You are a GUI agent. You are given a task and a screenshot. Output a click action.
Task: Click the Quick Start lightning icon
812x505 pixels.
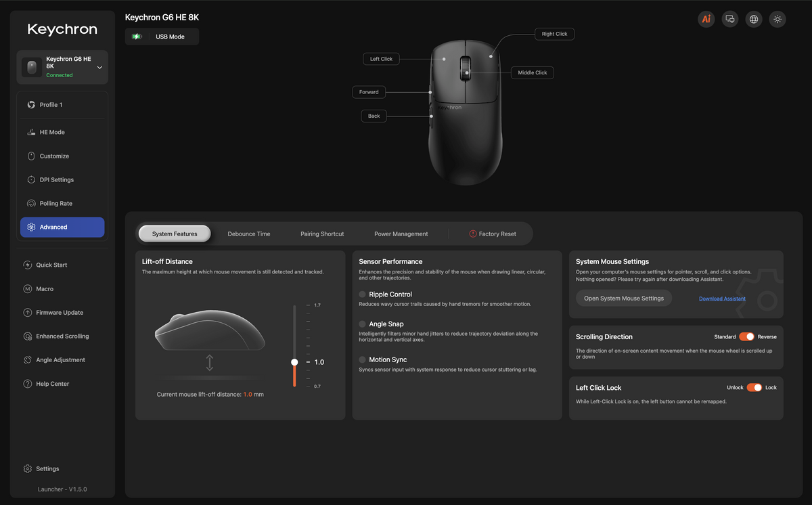click(28, 265)
